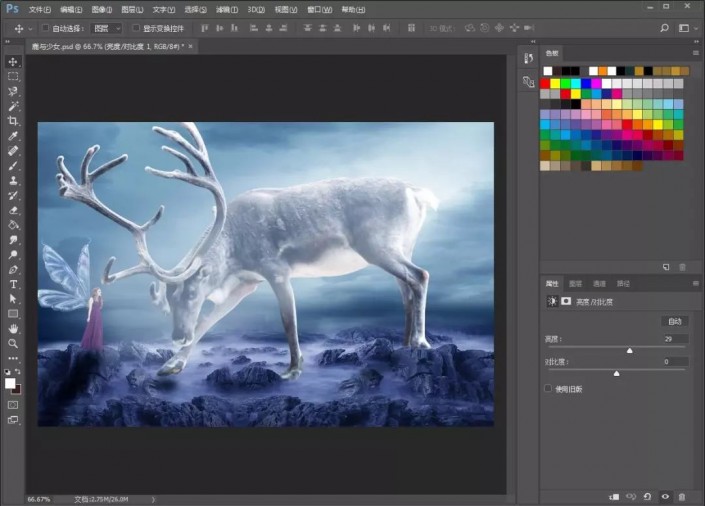Screen dimensions: 705x506
Task: Open the 色板 panel options menu
Action: pos(696,53)
